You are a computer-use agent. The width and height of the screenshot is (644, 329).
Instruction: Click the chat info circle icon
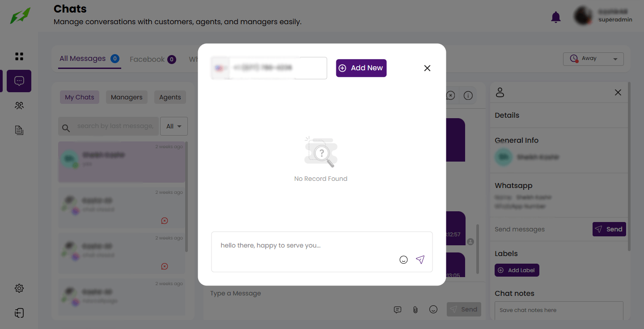point(468,95)
